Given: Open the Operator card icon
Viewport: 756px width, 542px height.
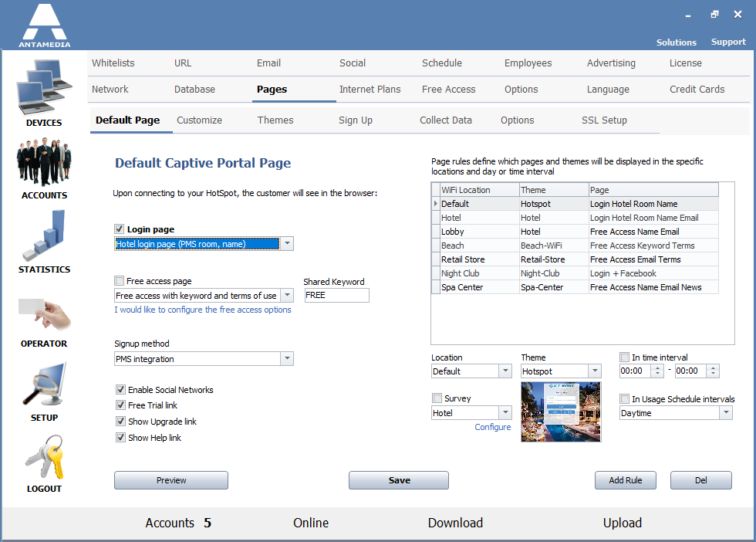Looking at the screenshot, I should click(44, 313).
